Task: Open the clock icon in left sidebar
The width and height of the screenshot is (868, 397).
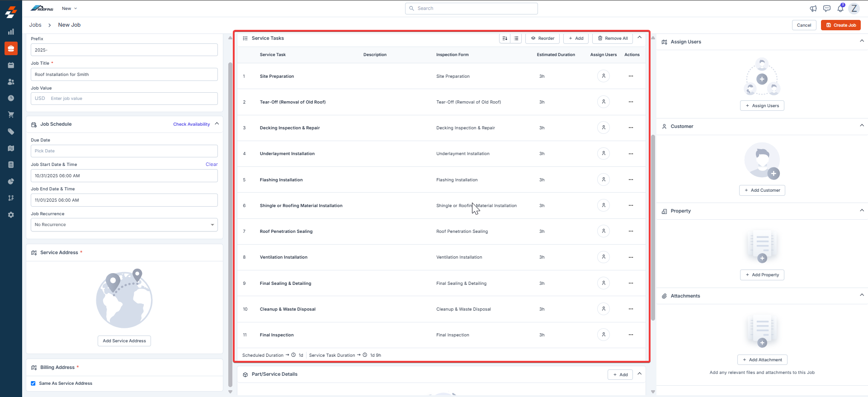Action: pyautogui.click(x=11, y=98)
